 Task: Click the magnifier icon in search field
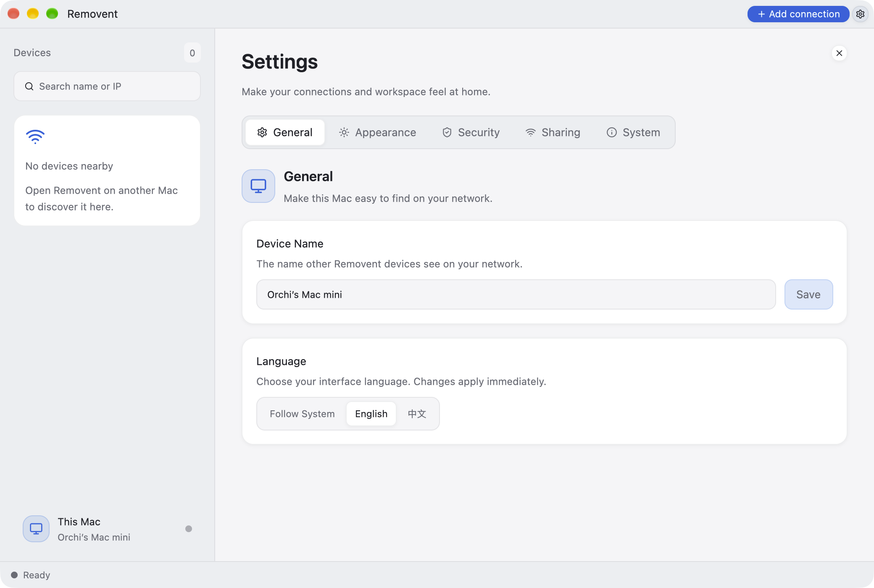[x=29, y=87]
